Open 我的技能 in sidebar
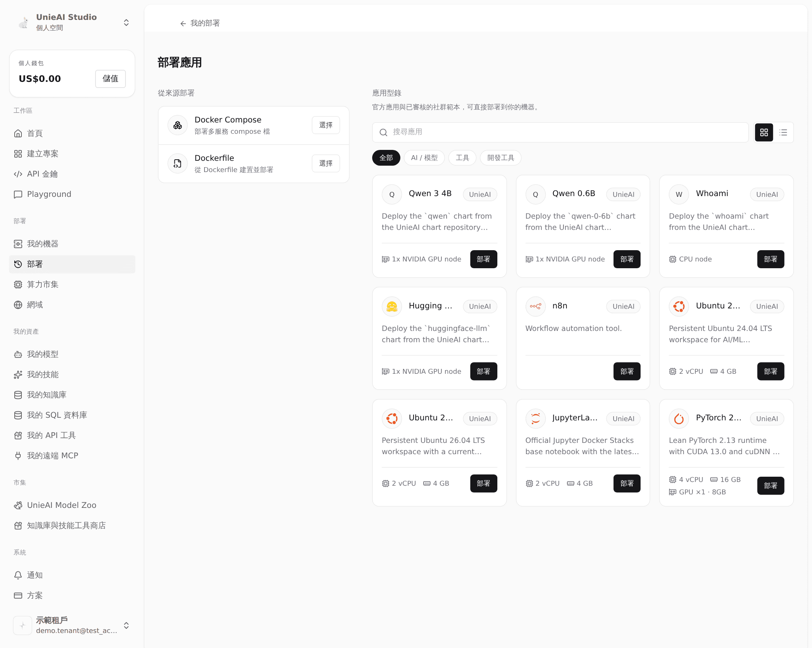The width and height of the screenshot is (812, 648). point(72,375)
